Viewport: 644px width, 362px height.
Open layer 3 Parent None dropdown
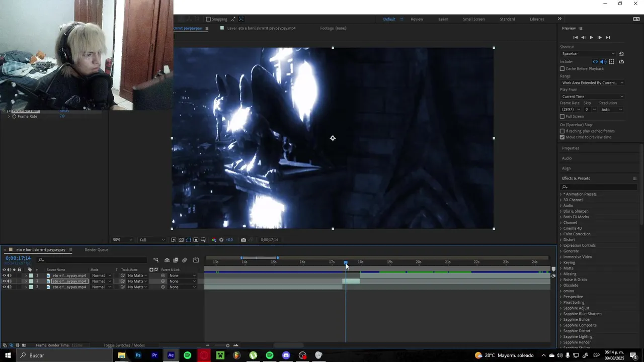click(182, 287)
